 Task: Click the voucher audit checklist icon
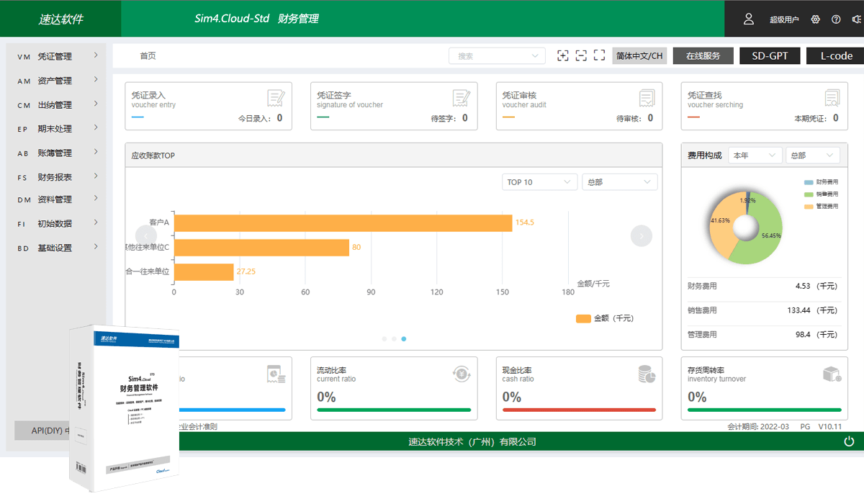pyautogui.click(x=647, y=98)
